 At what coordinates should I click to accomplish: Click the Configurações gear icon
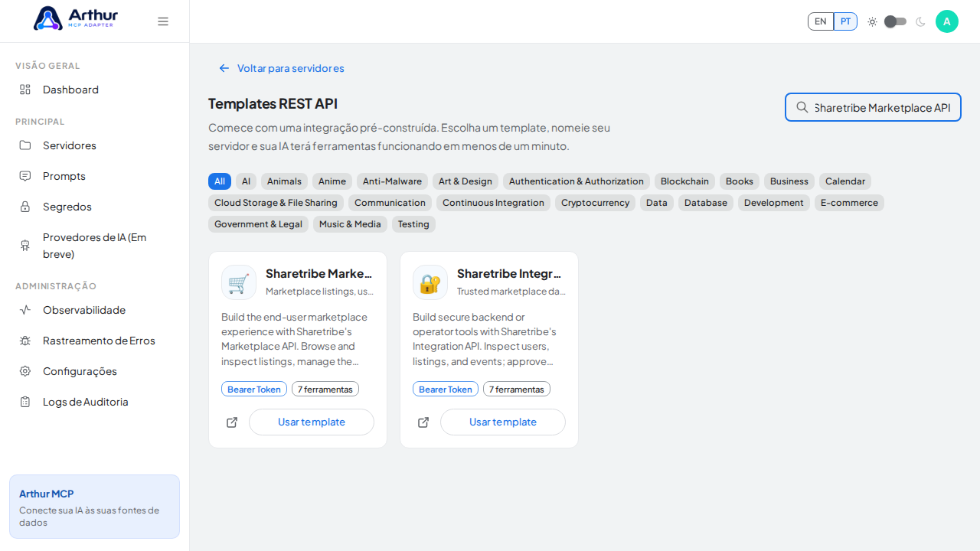[25, 371]
